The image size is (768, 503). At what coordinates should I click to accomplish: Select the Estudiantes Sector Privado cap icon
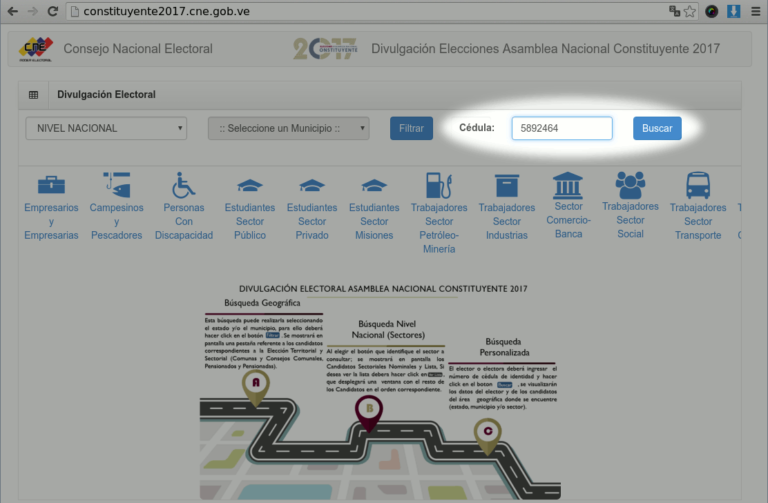312,185
